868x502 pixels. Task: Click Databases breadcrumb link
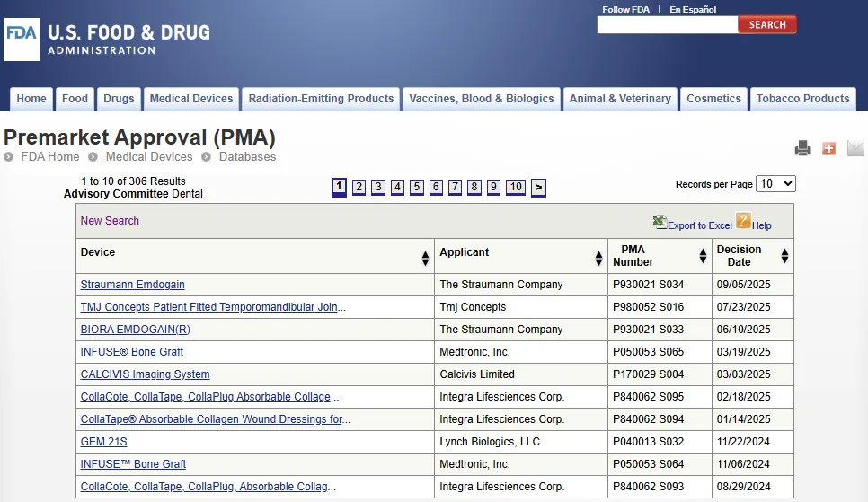pyautogui.click(x=247, y=156)
